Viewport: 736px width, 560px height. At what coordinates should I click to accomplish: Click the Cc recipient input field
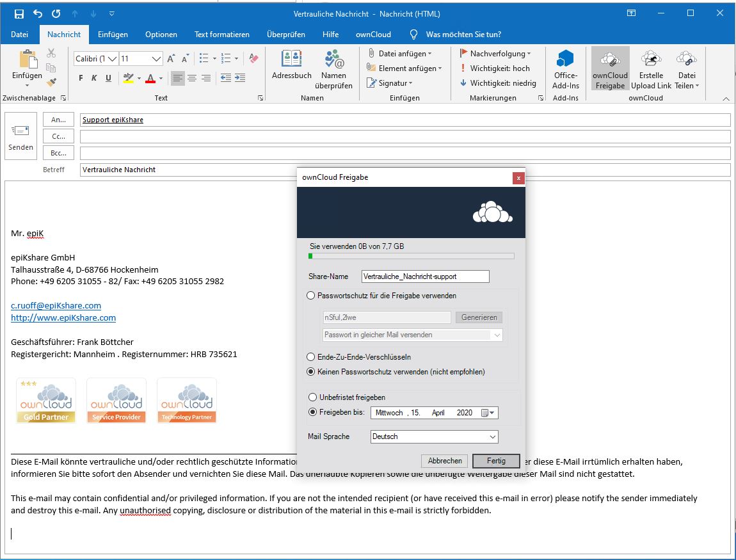pos(405,136)
